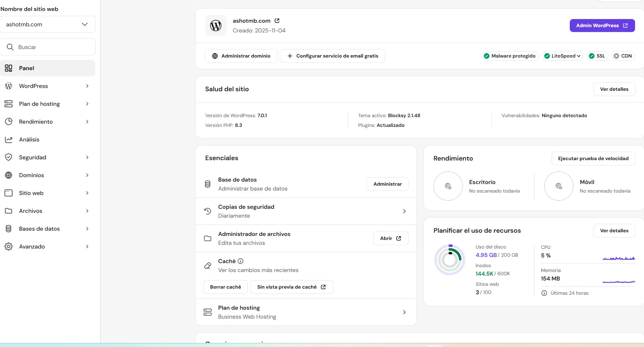Click Ejecutar prueba de velocidad button

tap(593, 159)
